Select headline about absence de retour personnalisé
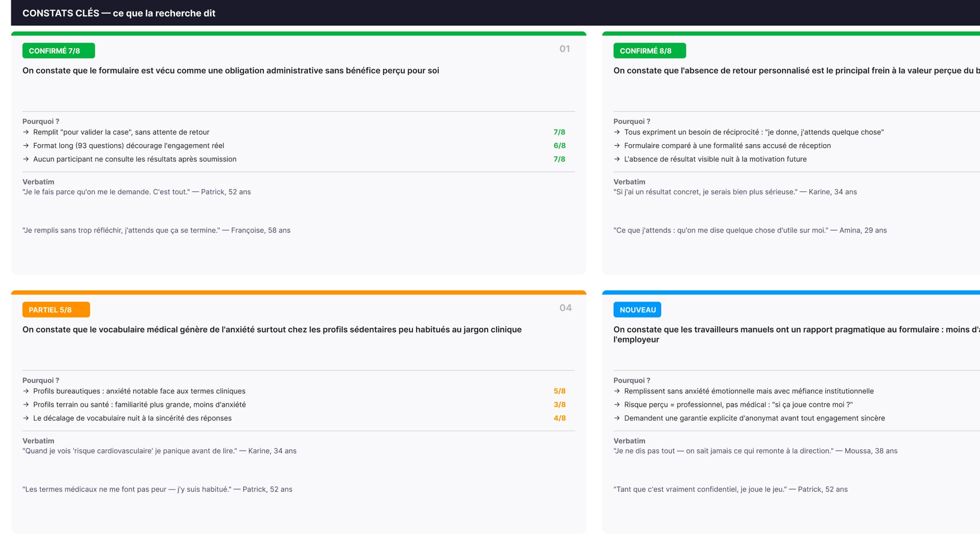980x551 pixels. 796,71
